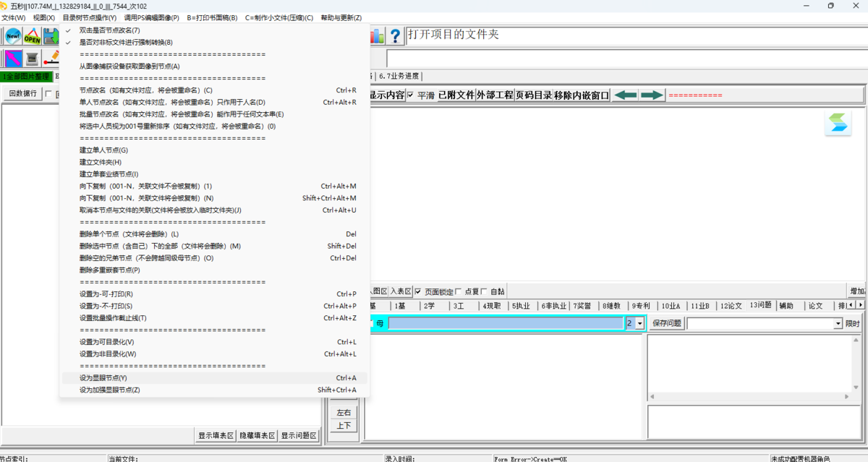Choose 向下复制 关联文件将会被复制 (N)
The height and width of the screenshot is (462, 868).
215,198
